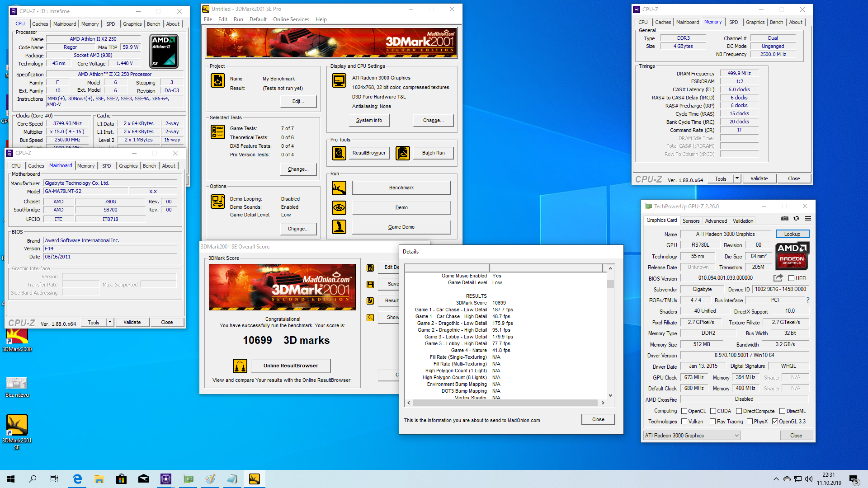
Task: Toggle the OpenCL checkbox in GPU-Z
Action: click(684, 411)
